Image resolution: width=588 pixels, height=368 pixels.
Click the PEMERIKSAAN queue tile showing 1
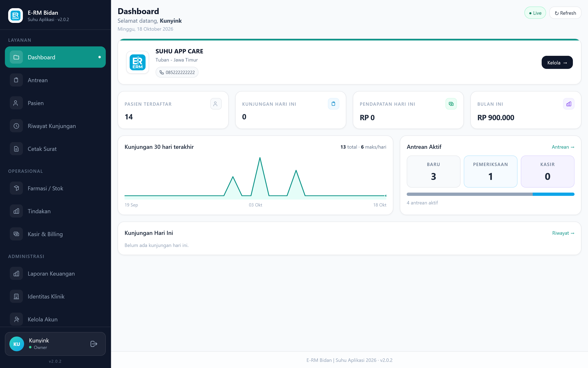click(x=490, y=171)
